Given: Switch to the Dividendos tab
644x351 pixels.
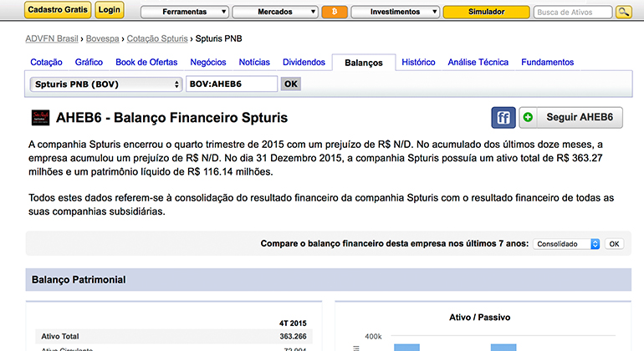Looking at the screenshot, I should 304,63.
